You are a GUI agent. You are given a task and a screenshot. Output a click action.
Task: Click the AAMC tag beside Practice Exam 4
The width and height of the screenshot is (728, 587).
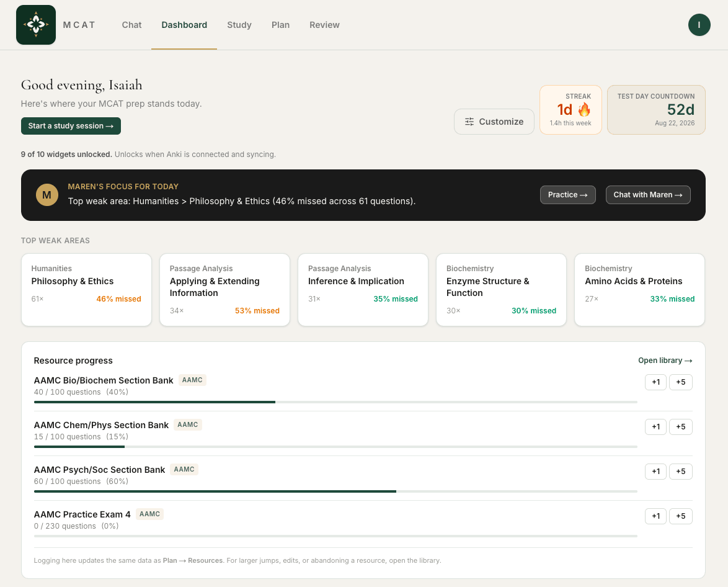tap(149, 514)
